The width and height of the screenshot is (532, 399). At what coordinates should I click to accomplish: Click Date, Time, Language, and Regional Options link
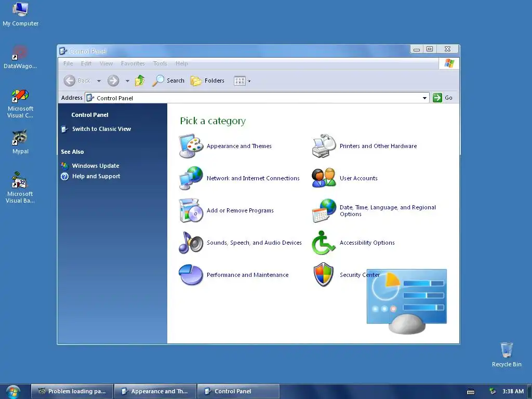coord(388,211)
